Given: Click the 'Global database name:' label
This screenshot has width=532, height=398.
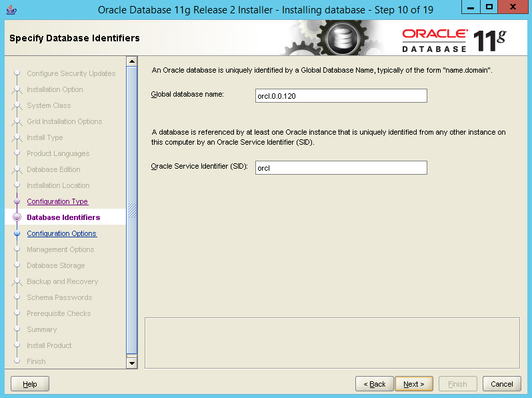Looking at the screenshot, I should click(187, 94).
